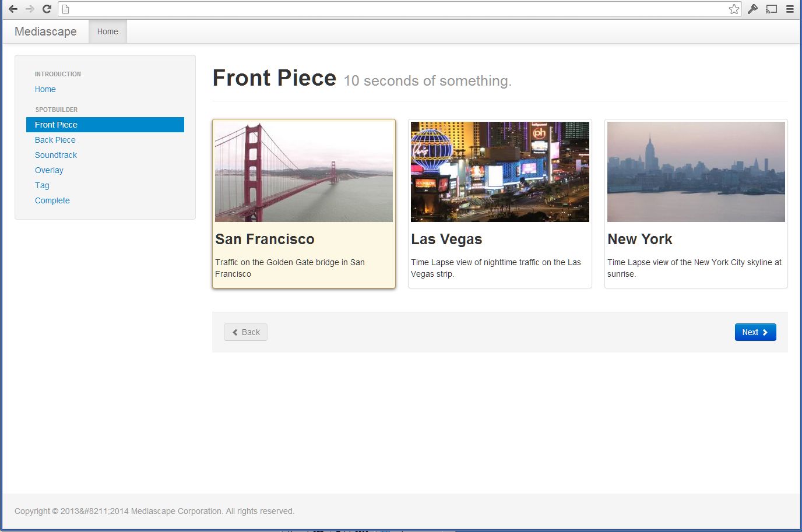The width and height of the screenshot is (802, 532).
Task: Click the INTRODUCTION sidebar header
Action: [58, 74]
